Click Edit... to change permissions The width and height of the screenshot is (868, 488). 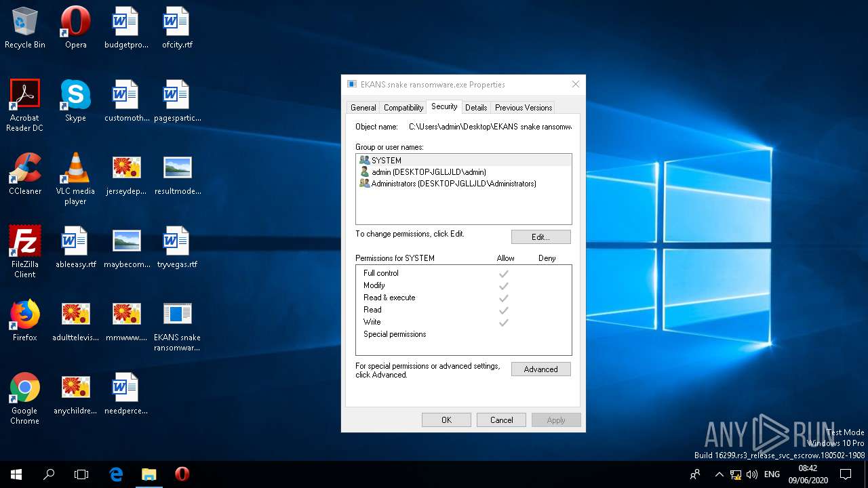[x=540, y=237]
